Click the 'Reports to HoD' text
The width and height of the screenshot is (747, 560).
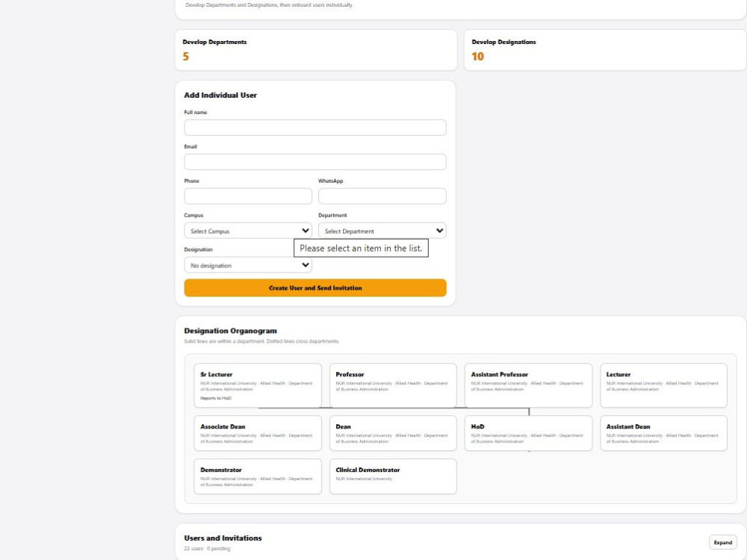(215, 398)
